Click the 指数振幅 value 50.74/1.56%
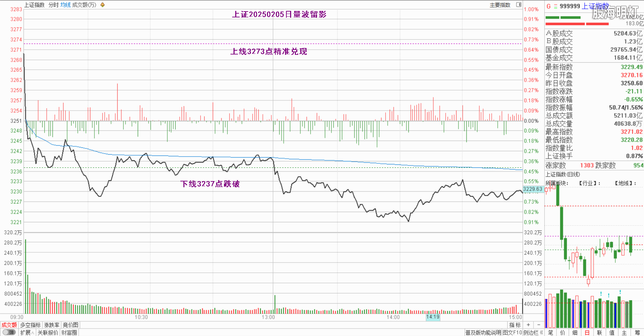Image resolution: width=644 pixels, height=336 pixels. click(626, 108)
